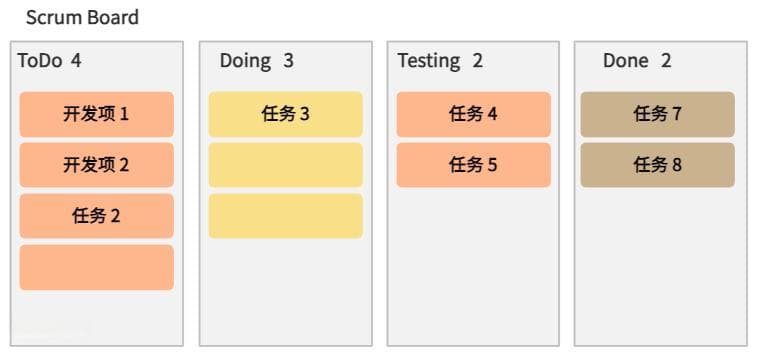Click the empty orange card in ToDo
The height and width of the screenshot is (360, 759).
[97, 268]
